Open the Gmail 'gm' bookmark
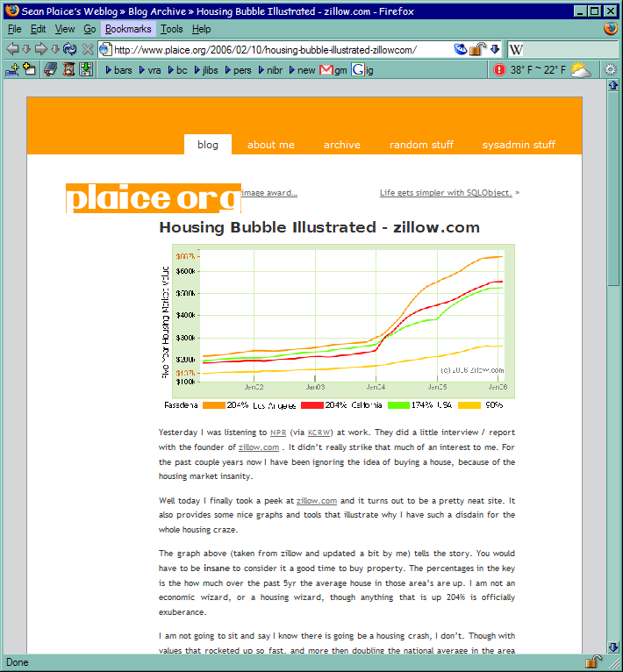 click(x=333, y=70)
